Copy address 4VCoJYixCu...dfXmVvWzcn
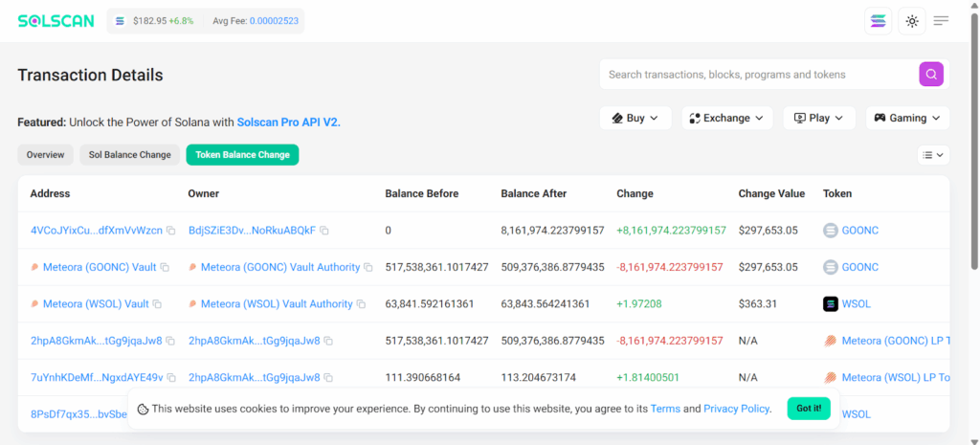 pyautogui.click(x=171, y=231)
